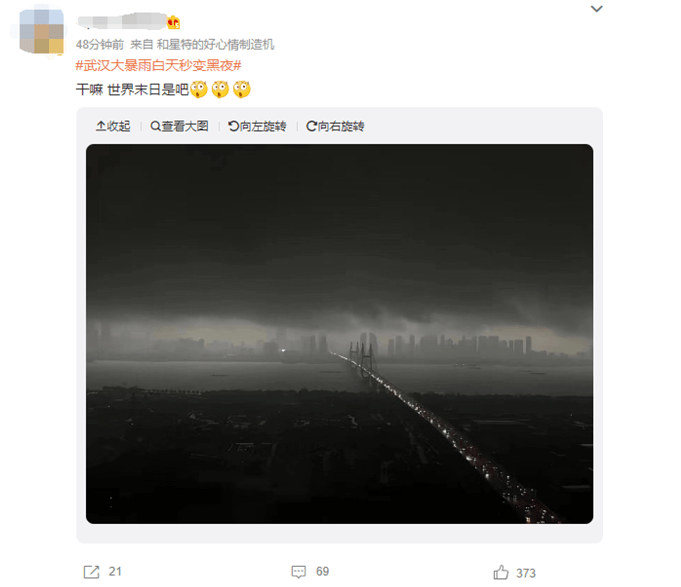Click the source 和星特的好心情制造机
This screenshot has height=587, width=681.
coord(215,44)
